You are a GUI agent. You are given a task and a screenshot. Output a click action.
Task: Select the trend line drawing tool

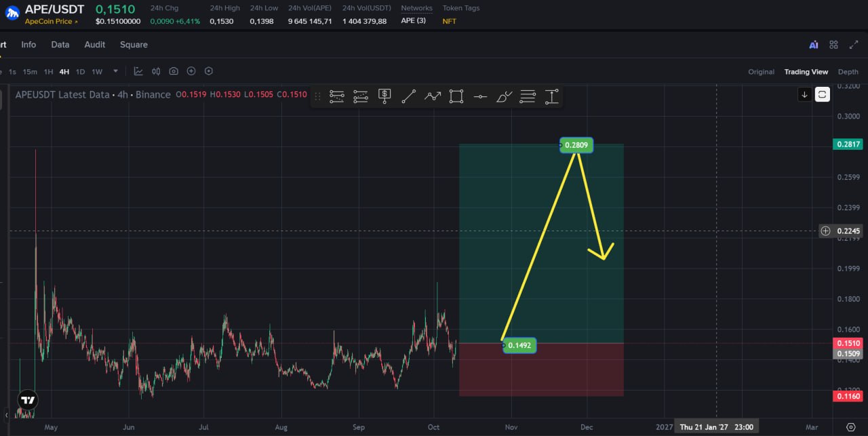tap(408, 97)
